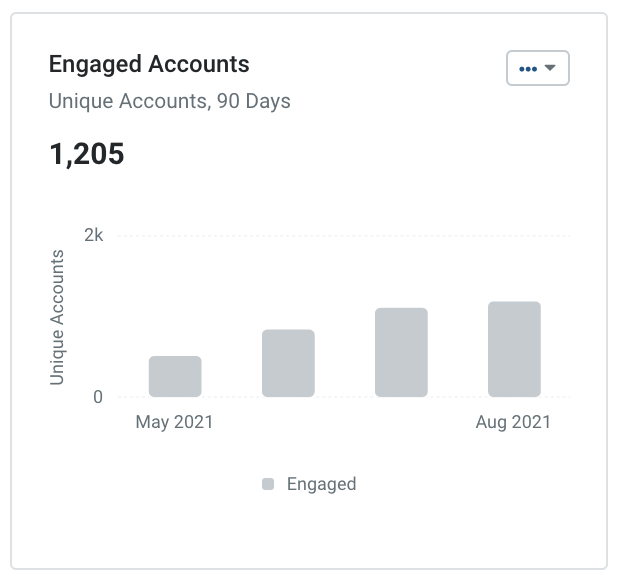This screenshot has width=622, height=584.
Task: Click the May 2021 axis label
Action: 175,422
